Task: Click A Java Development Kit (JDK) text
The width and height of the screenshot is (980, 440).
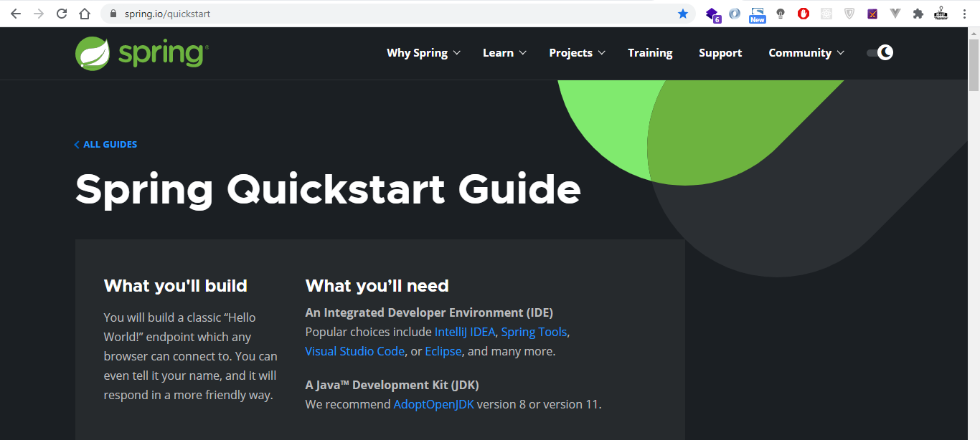Action: coord(392,385)
